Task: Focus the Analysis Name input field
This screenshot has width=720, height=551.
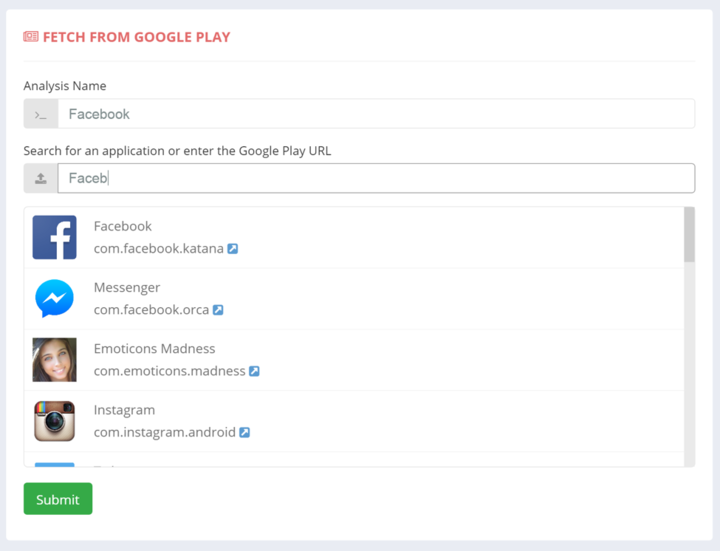Action: tap(376, 114)
